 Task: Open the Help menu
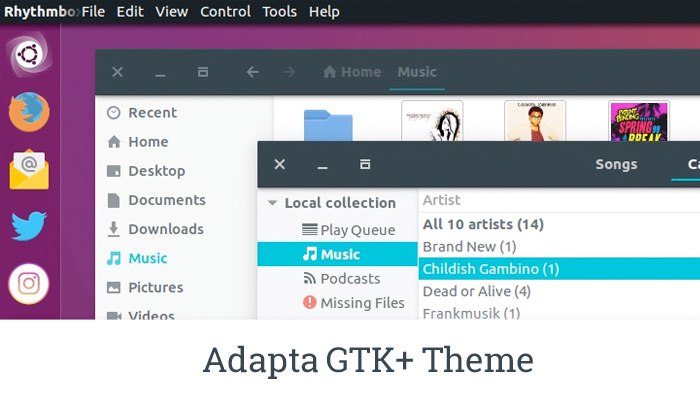coord(324,12)
